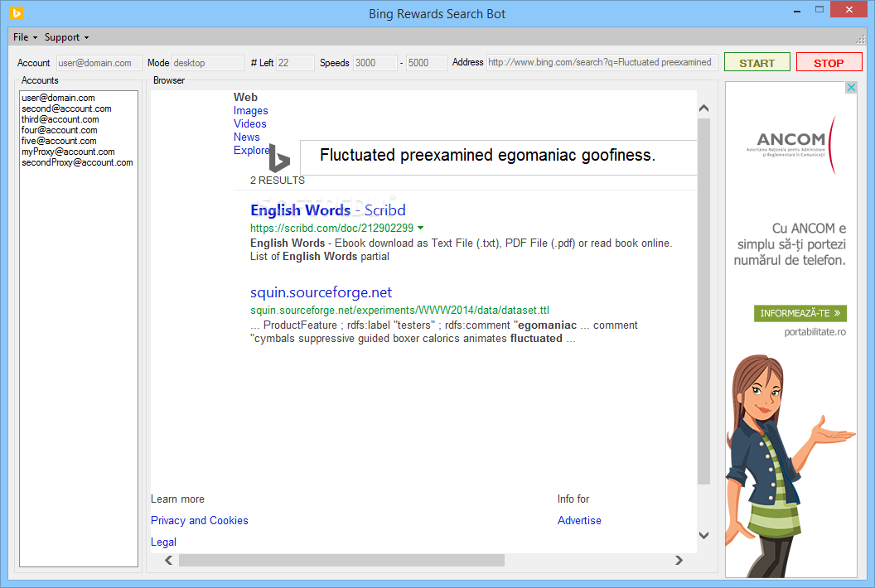Click the Bing search query box

pos(498,157)
